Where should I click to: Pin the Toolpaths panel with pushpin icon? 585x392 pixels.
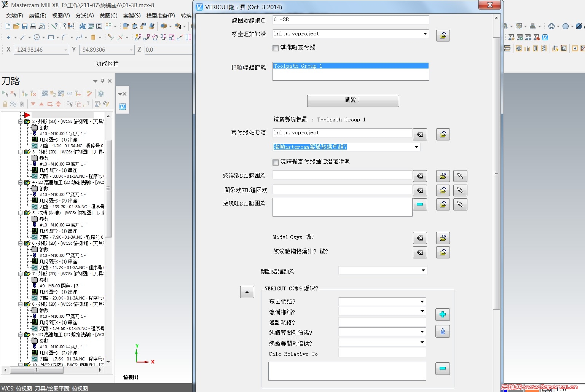102,81
